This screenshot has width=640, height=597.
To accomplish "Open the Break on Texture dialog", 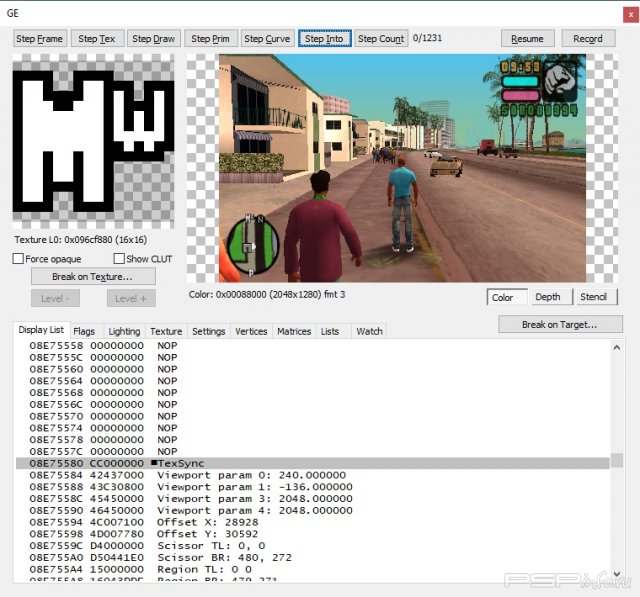I will (x=92, y=276).
